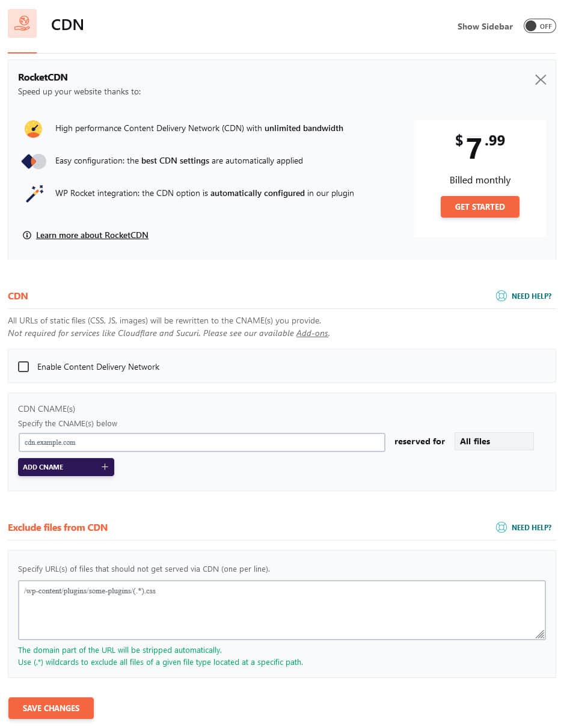Click the speedometer performance icon
564x728 pixels.
tap(33, 129)
